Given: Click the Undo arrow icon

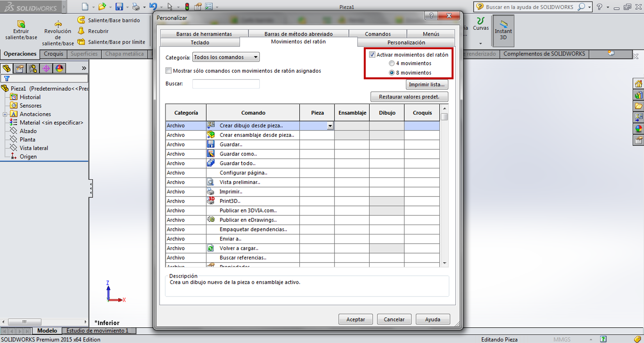Looking at the screenshot, I should coord(153,7).
